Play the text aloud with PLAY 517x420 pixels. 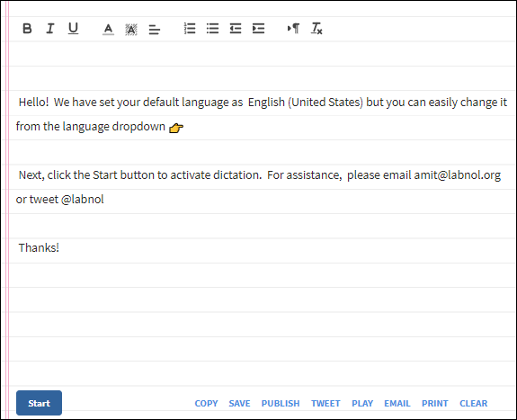362,404
